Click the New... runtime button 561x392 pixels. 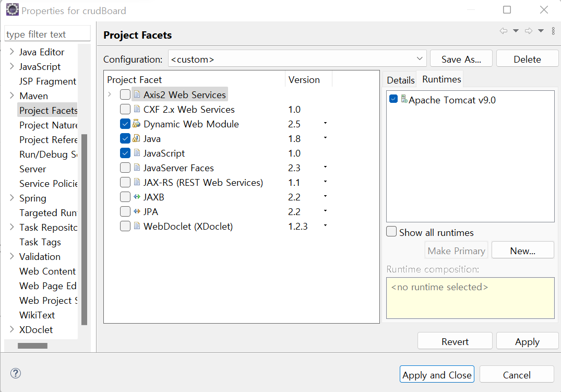coord(523,250)
